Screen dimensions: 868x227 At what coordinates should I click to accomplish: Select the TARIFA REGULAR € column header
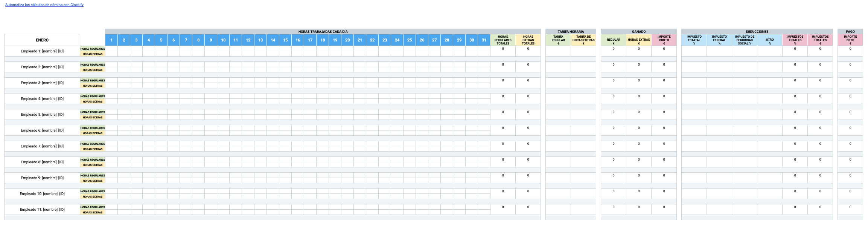pos(558,40)
